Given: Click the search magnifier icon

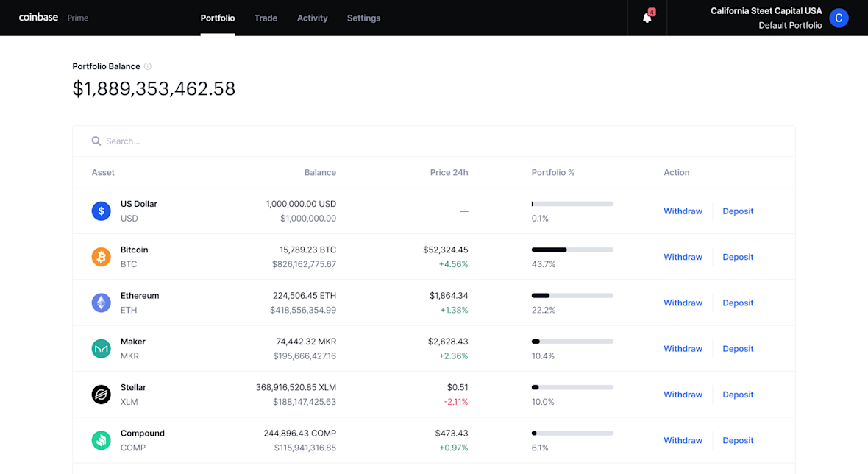Looking at the screenshot, I should point(96,141).
